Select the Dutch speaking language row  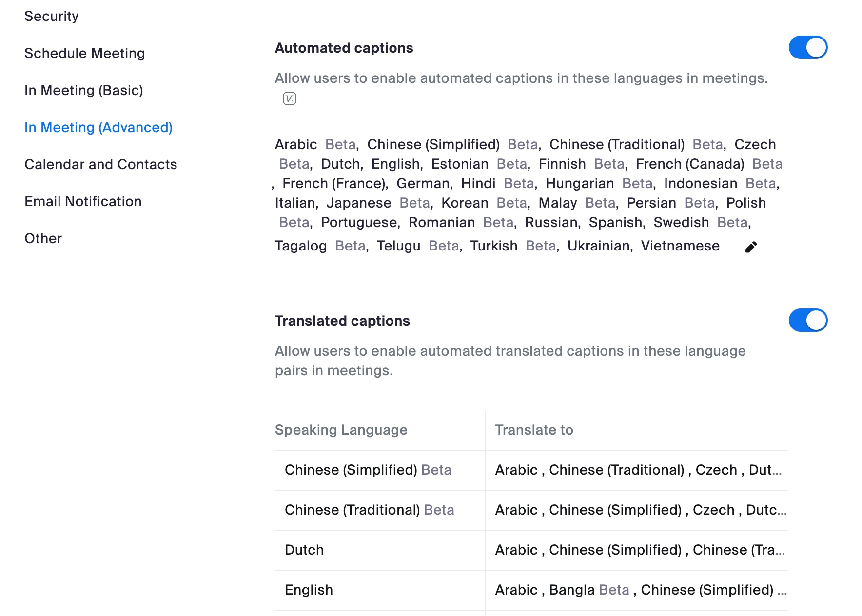coord(304,550)
